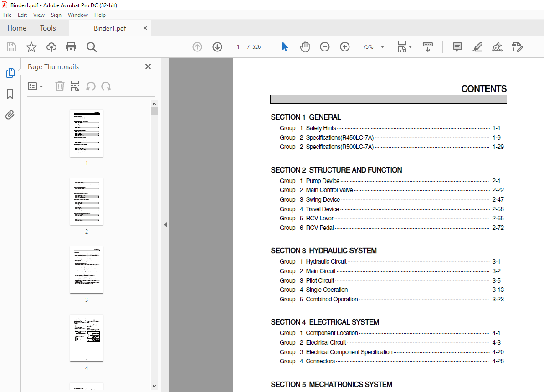Click SECTION 3 HYDRAULIC SYSTEM heading

coord(323,250)
